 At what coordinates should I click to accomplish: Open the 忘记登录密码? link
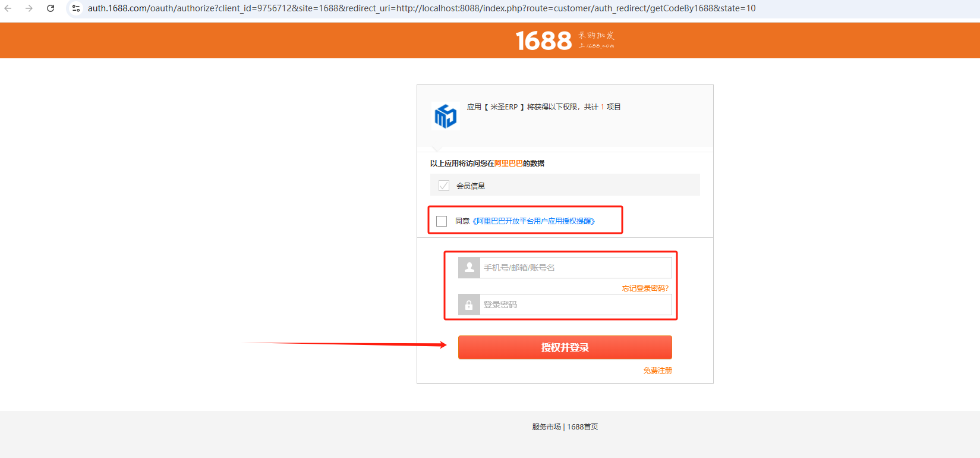tap(645, 288)
